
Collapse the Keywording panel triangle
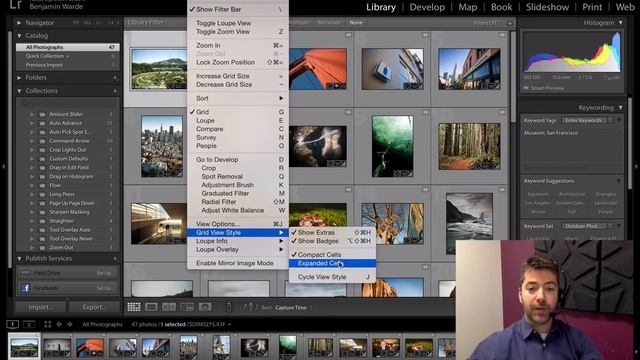click(x=620, y=108)
